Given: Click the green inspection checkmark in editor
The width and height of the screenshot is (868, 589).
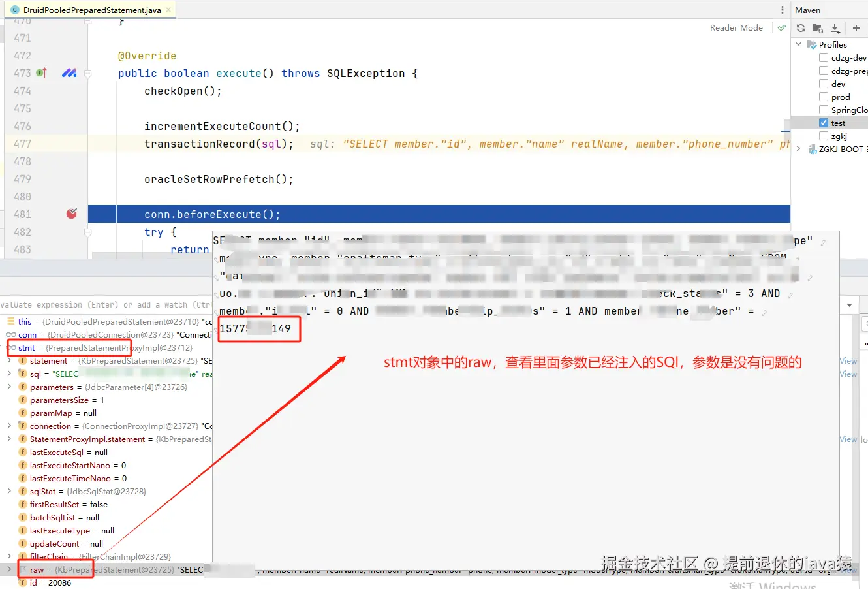Looking at the screenshot, I should [x=781, y=27].
